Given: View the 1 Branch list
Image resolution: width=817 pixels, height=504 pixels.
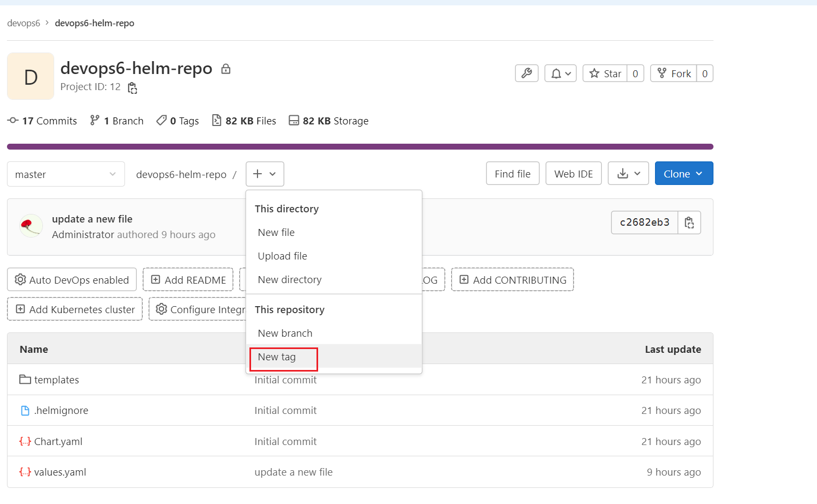Looking at the screenshot, I should tap(117, 121).
